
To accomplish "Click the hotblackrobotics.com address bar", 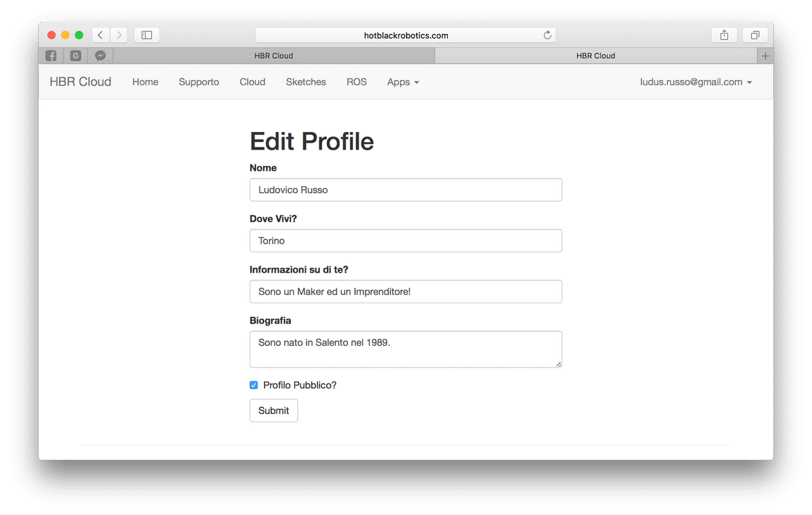I will click(405, 35).
